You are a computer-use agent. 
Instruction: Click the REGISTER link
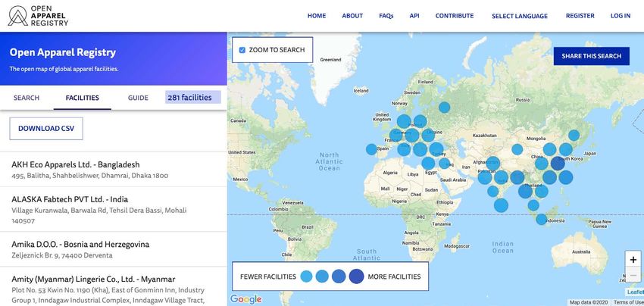[580, 16]
